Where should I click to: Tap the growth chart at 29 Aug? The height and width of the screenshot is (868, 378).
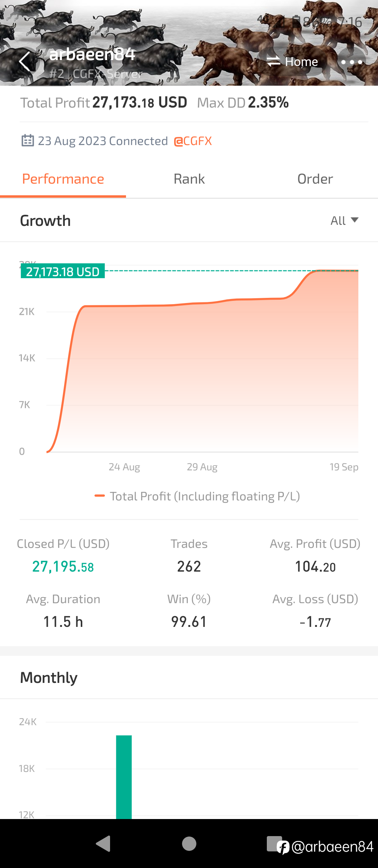coord(202,303)
